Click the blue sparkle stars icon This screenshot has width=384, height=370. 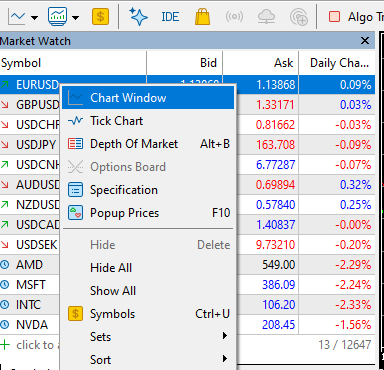(x=138, y=16)
